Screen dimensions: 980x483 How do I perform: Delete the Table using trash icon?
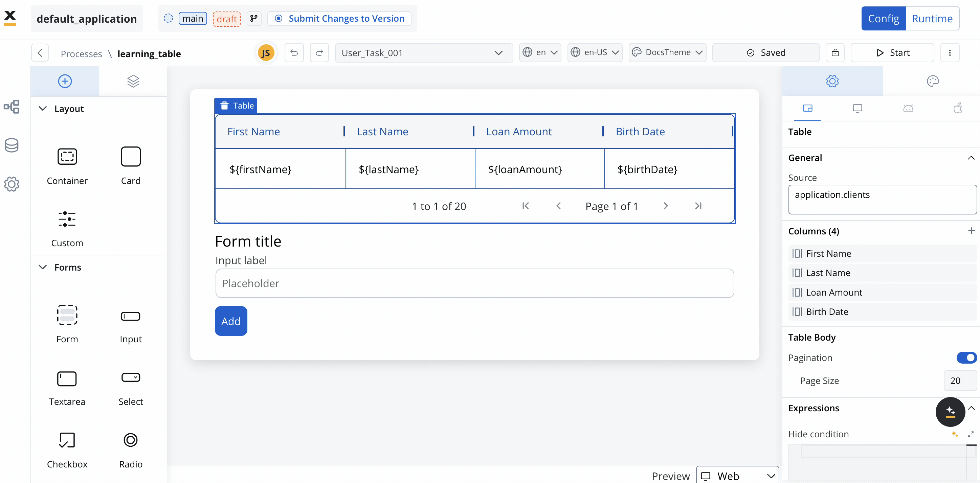click(x=224, y=105)
